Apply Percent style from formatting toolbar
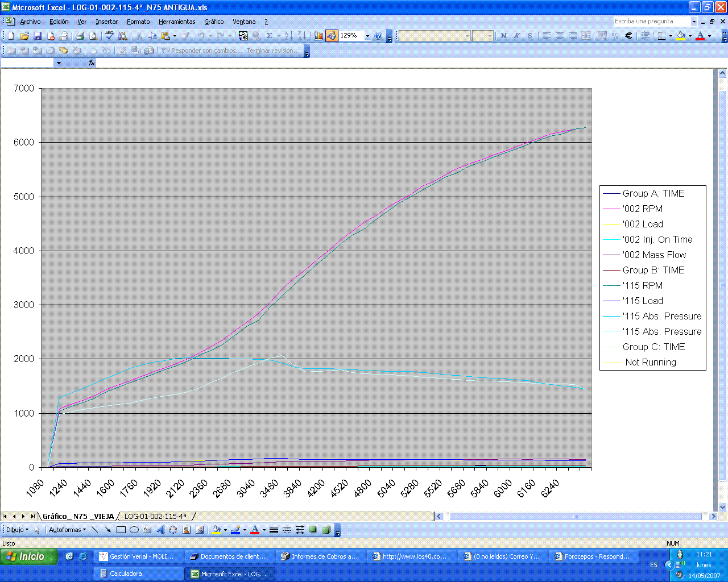Viewport: 728px width, 582px height. click(x=615, y=36)
